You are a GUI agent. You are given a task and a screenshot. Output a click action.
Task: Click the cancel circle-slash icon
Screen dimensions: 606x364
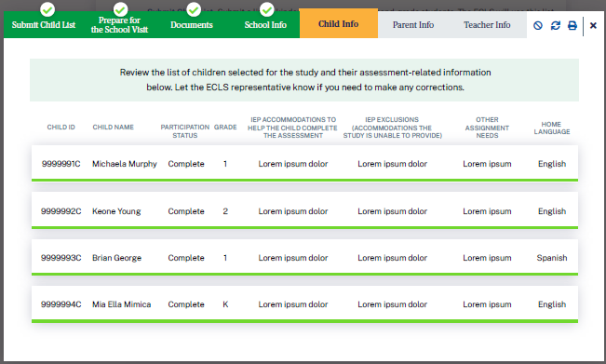click(x=538, y=25)
